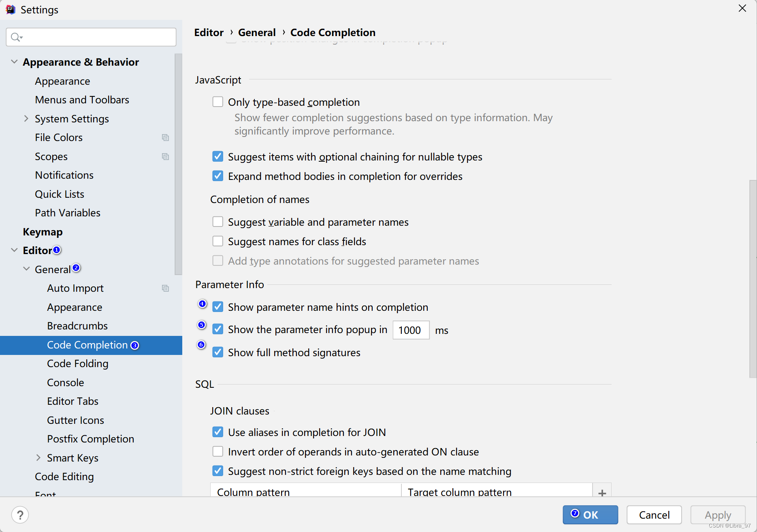Screen dimensions: 757x532
Task: Expand the Smart Keys node
Action: [x=38, y=457]
